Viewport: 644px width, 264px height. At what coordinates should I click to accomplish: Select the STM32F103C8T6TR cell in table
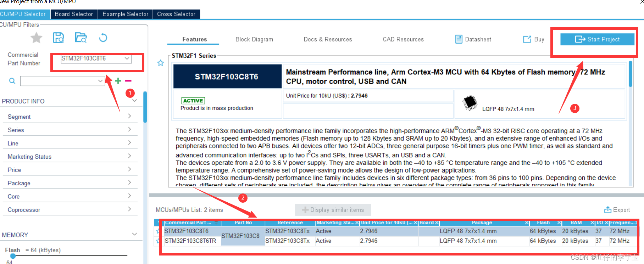pos(192,241)
